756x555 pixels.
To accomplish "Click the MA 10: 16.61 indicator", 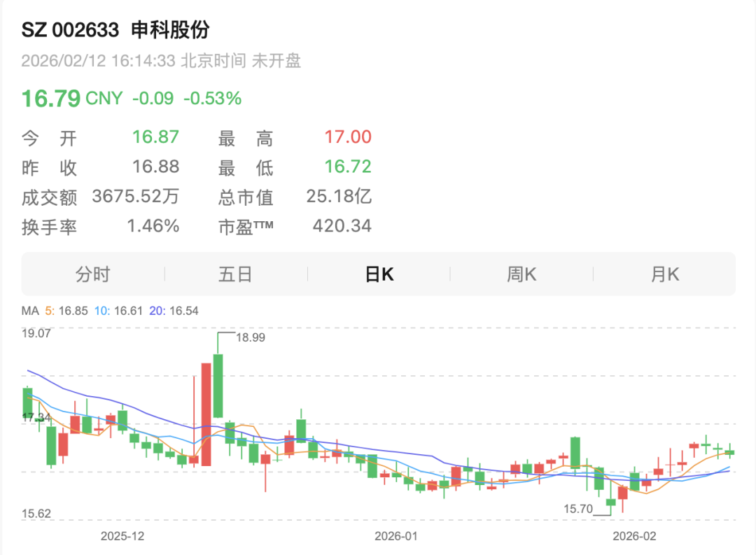I will tap(118, 311).
